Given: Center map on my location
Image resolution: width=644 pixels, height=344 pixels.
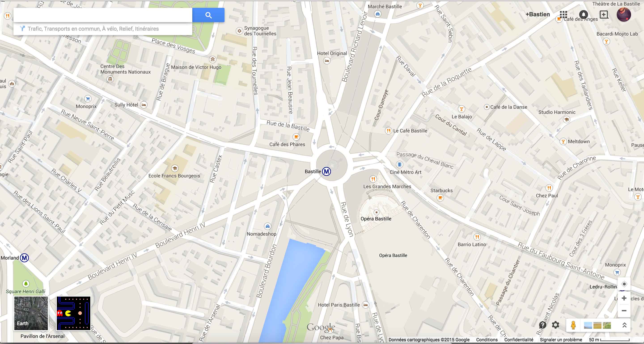Looking at the screenshot, I should click(x=624, y=284).
